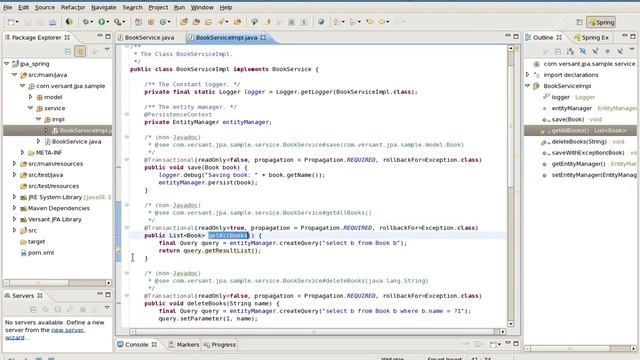The width and height of the screenshot is (640, 360).
Task: Select deleteBooks(String) in Outline
Action: (x=579, y=142)
